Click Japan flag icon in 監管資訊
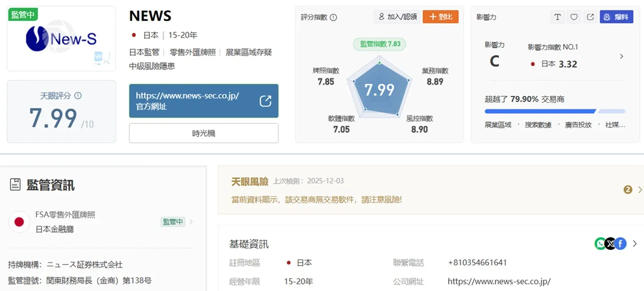This screenshot has height=291, width=644. click(19, 222)
